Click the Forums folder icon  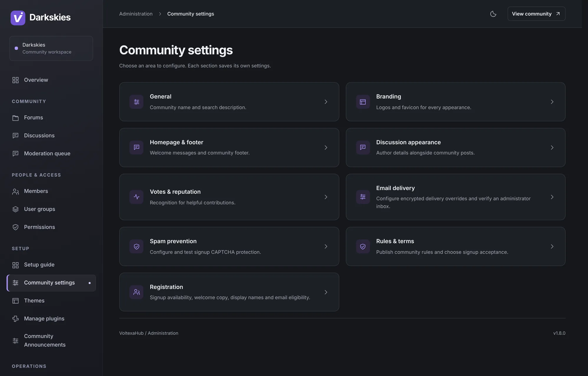16,118
